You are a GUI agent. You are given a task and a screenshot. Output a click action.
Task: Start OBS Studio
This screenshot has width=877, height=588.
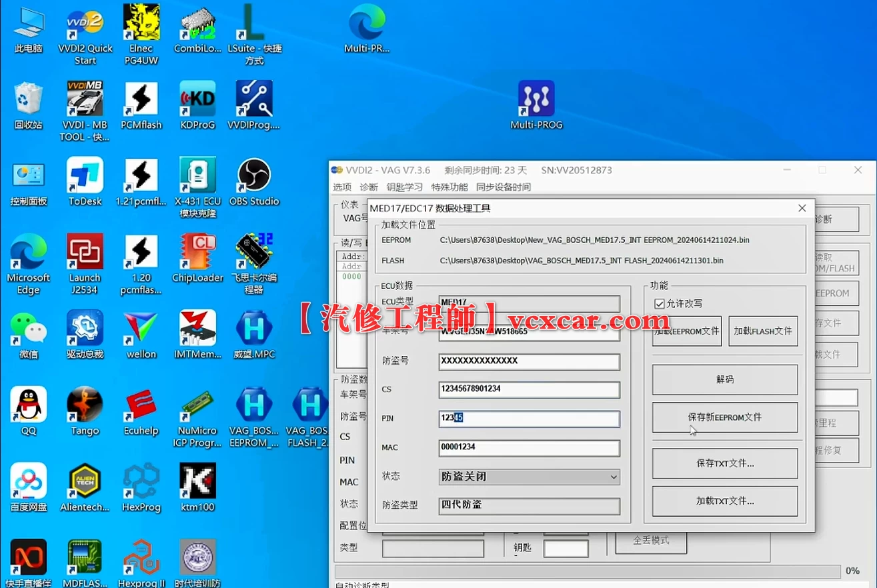point(253,177)
